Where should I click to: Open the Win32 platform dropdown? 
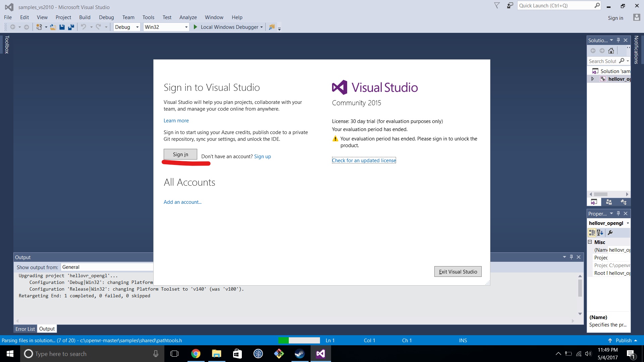[186, 27]
